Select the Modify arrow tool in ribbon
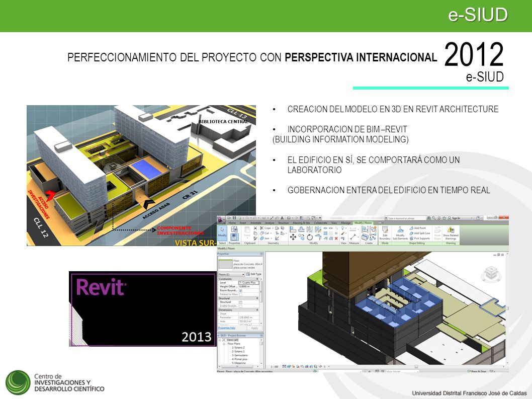 point(222,232)
